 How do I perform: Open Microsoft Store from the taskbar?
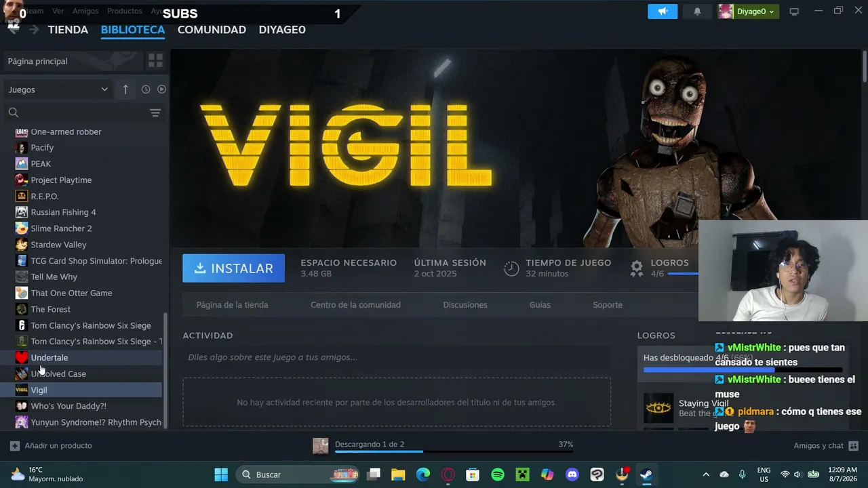(x=473, y=474)
